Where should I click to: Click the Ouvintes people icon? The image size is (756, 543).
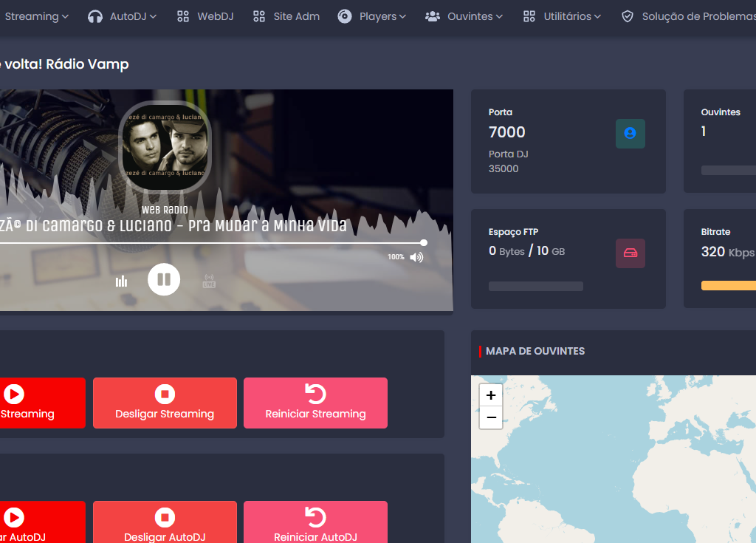tap(433, 16)
